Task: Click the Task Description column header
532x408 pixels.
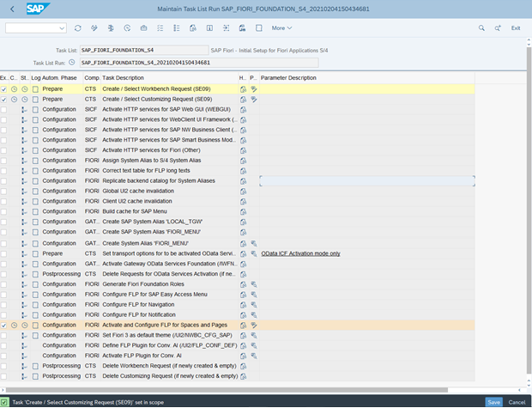Action: [124, 78]
